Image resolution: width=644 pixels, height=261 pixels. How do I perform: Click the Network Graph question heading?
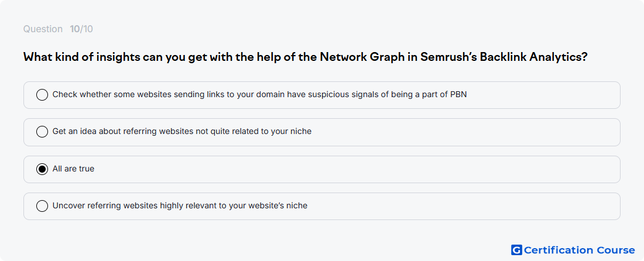click(x=305, y=57)
